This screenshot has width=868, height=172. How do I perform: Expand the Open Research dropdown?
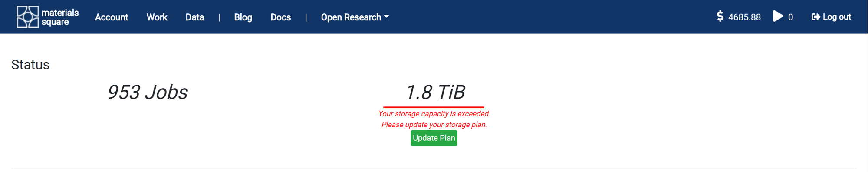tap(355, 17)
